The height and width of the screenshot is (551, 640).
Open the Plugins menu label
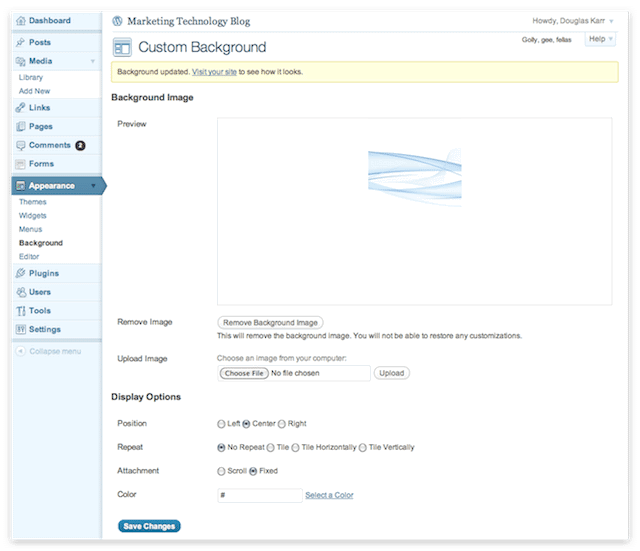coord(44,273)
